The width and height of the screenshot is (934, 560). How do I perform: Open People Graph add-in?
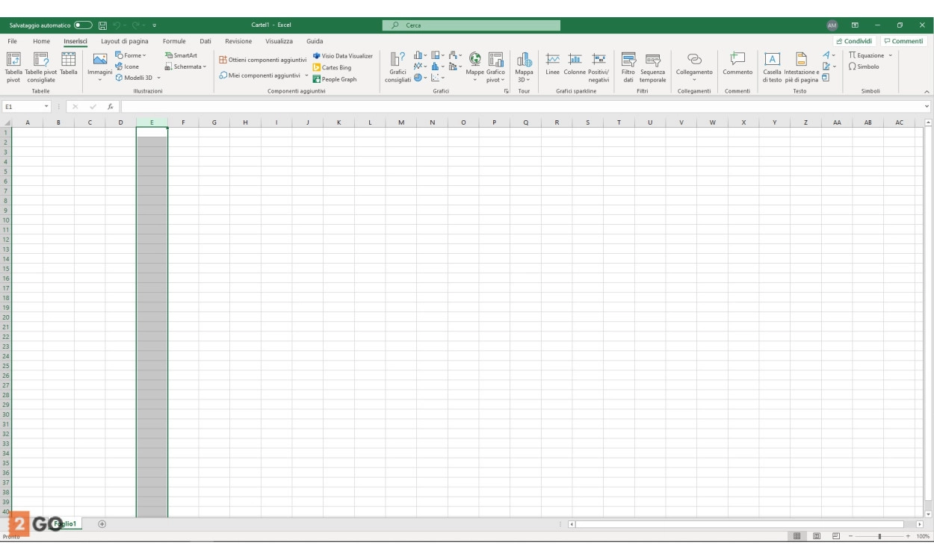[x=335, y=79]
